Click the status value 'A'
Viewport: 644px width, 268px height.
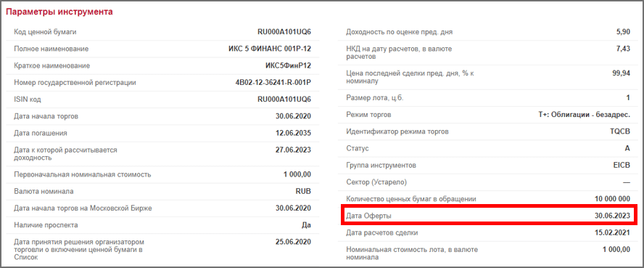tap(627, 148)
